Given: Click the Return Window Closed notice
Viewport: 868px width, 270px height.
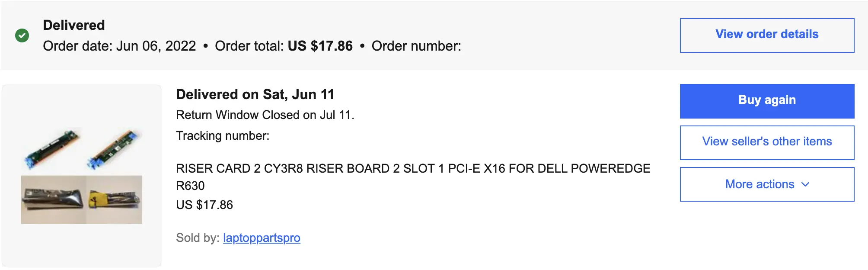Looking at the screenshot, I should point(265,115).
